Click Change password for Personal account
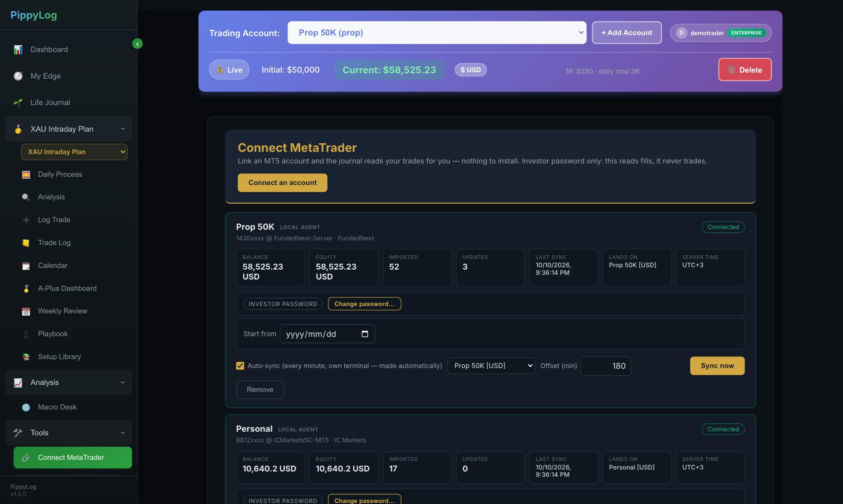The height and width of the screenshot is (504, 843). point(364,500)
